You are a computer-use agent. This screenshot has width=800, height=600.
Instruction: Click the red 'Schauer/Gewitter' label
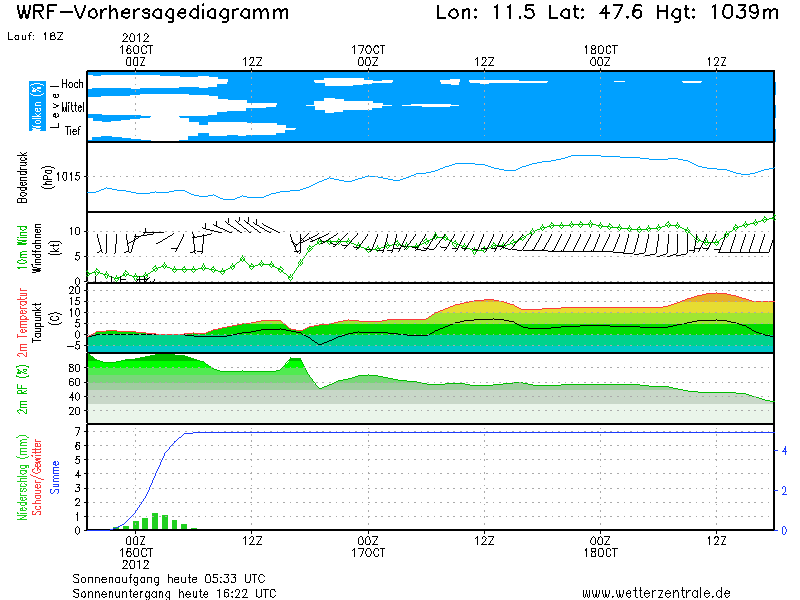[37, 477]
